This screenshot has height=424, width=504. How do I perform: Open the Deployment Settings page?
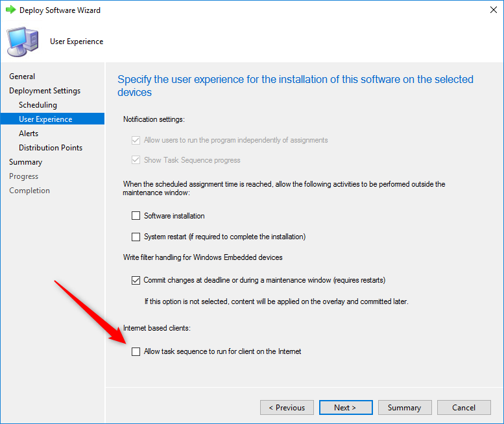(45, 91)
